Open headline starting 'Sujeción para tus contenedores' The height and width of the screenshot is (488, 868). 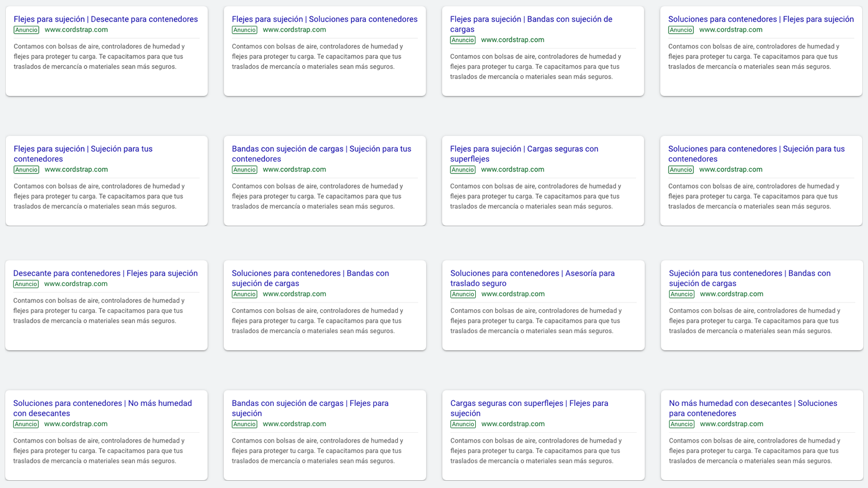[750, 278]
